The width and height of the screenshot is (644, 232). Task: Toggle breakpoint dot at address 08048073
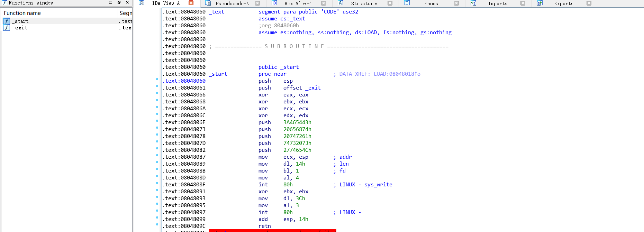[x=157, y=128]
